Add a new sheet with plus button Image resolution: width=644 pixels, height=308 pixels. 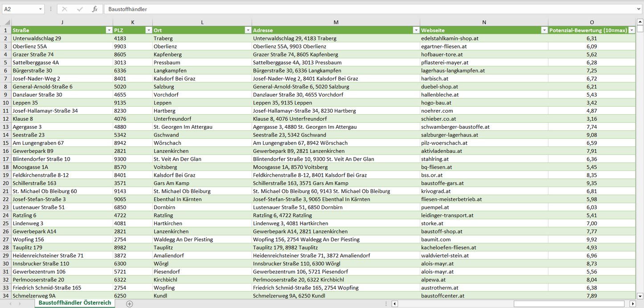click(x=129, y=304)
